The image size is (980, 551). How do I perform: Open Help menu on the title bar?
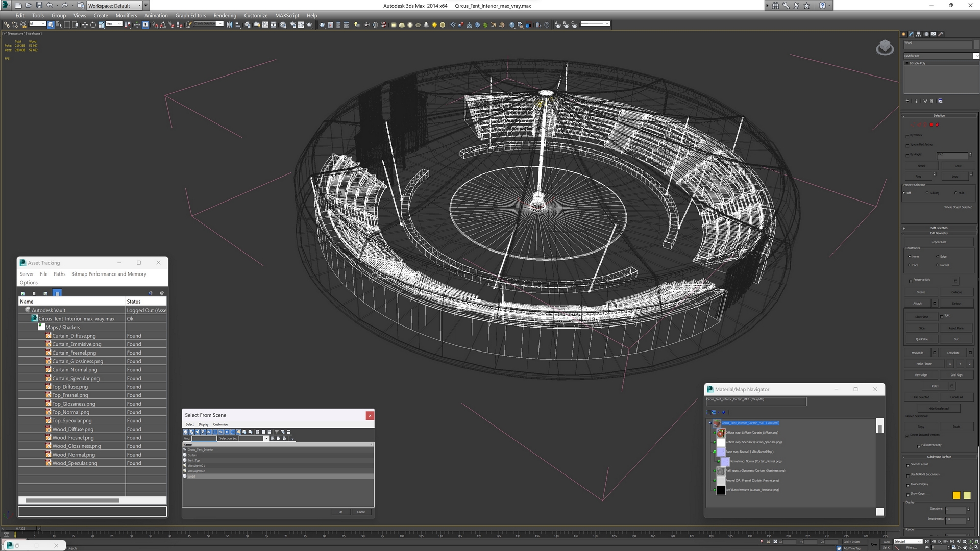822,5
